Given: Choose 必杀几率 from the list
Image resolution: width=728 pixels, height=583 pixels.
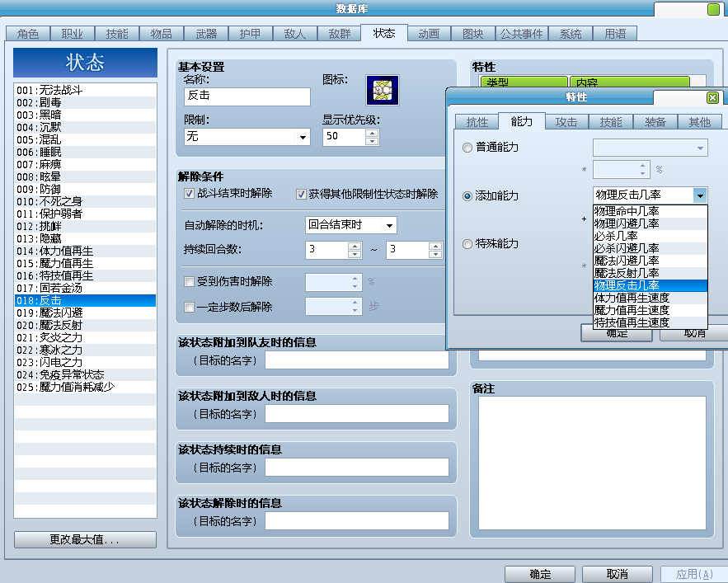Looking at the screenshot, I should click(x=650, y=236).
